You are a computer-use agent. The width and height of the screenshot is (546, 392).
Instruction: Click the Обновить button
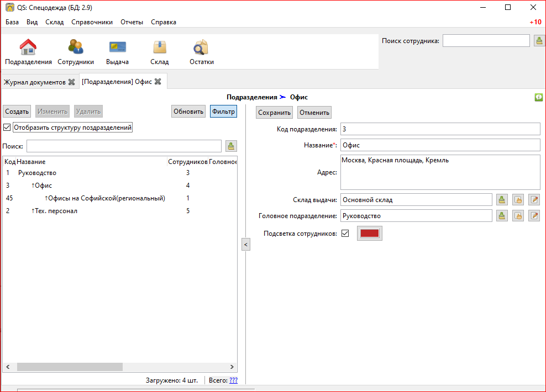(x=188, y=112)
